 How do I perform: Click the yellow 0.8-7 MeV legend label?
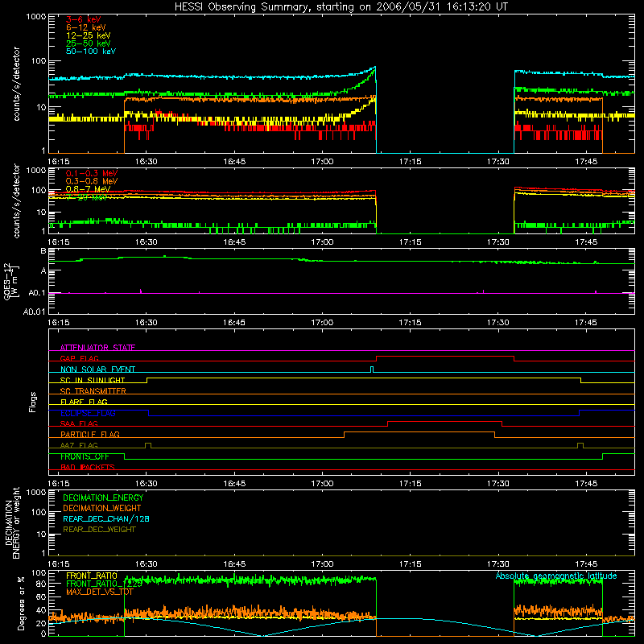88,189
